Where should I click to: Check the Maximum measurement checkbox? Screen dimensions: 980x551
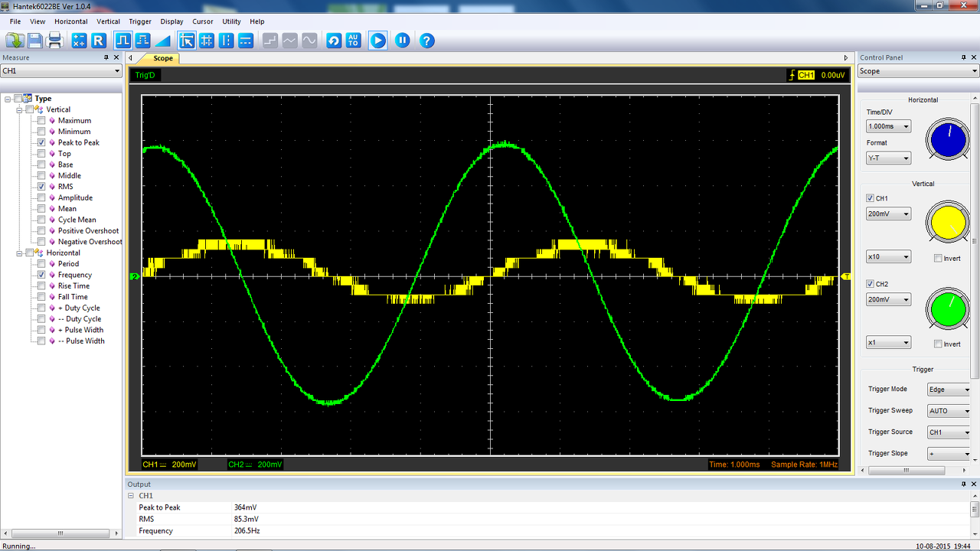41,120
